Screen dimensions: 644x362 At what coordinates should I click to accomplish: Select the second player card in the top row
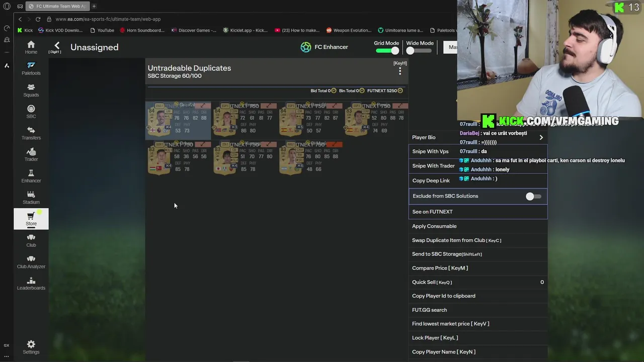tap(245, 120)
